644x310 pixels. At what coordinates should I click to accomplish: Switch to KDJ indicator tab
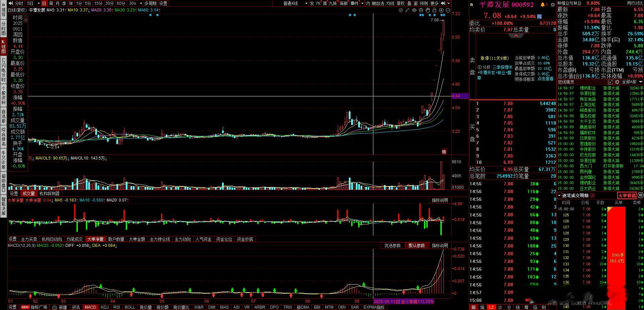tap(105, 307)
